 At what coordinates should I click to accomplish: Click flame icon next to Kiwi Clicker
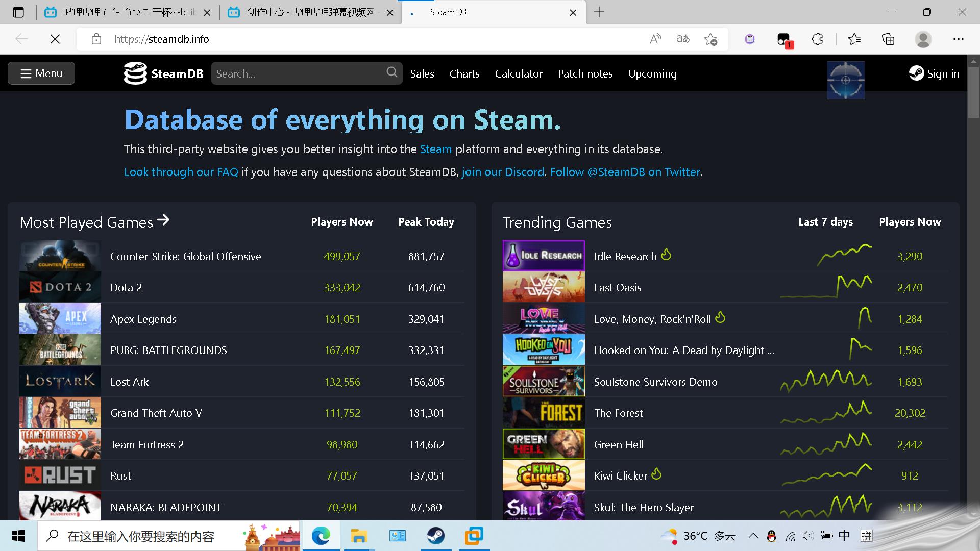[x=656, y=474]
